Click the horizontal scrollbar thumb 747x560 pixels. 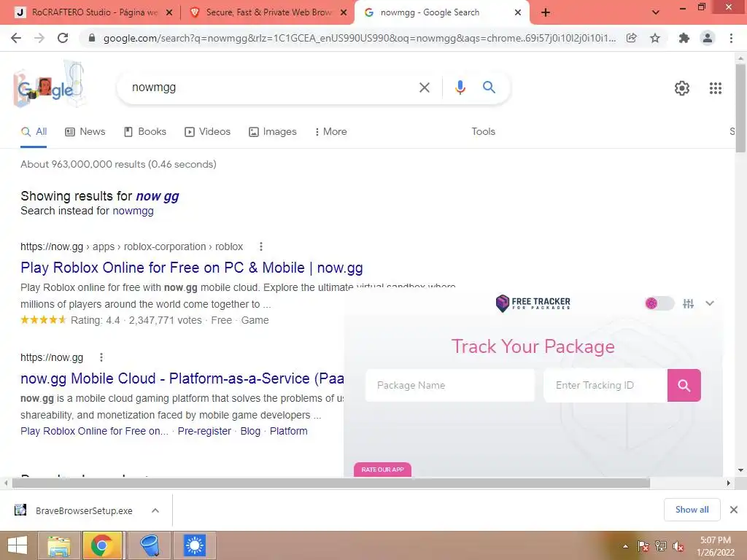tap(331, 483)
